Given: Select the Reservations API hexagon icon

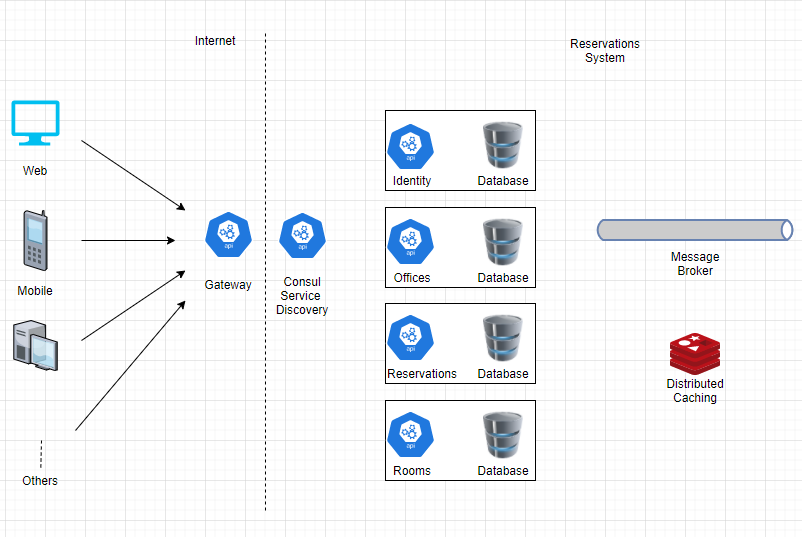Looking at the screenshot, I should point(410,338).
